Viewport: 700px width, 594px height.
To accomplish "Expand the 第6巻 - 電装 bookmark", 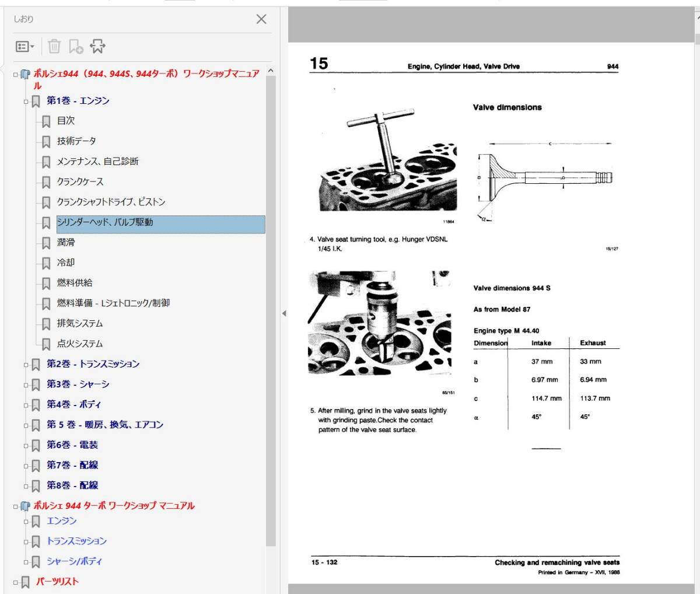I will click(x=26, y=446).
